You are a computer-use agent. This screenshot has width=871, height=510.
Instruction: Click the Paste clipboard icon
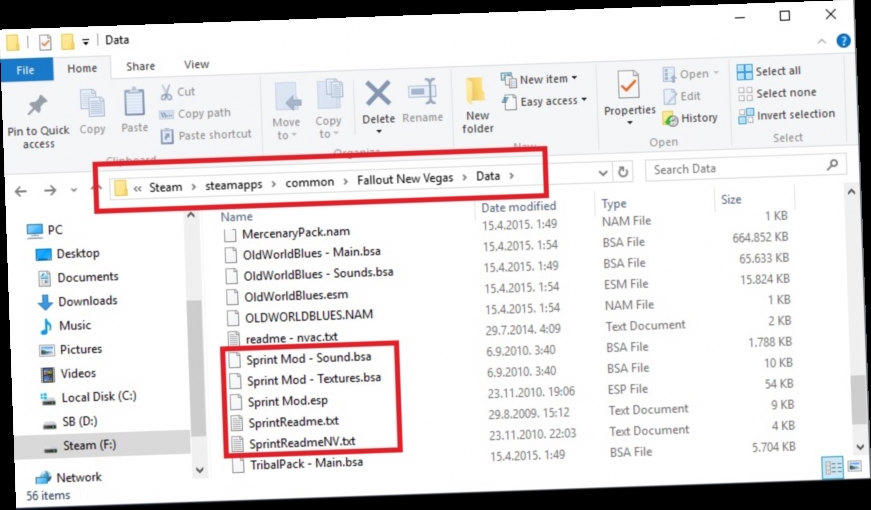(134, 103)
